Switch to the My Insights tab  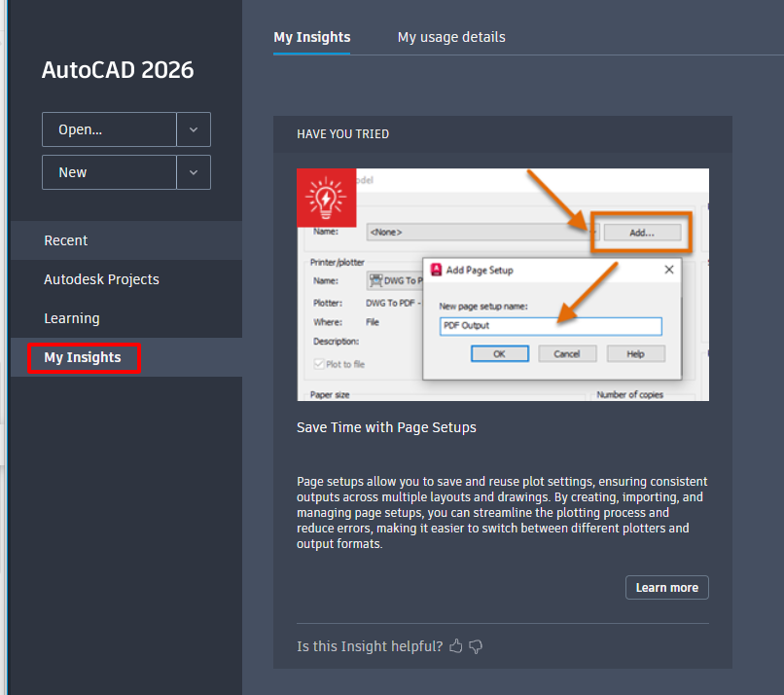312,37
